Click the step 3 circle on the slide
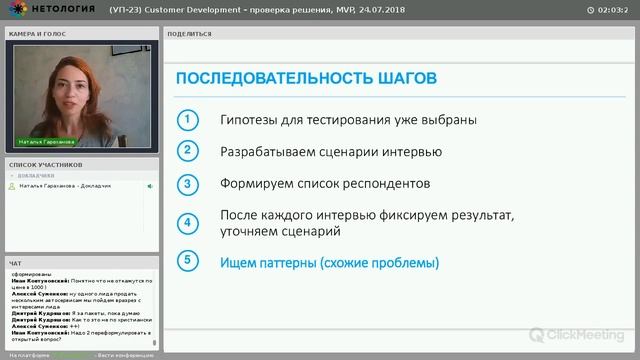The height and width of the screenshot is (360, 640). 188,184
